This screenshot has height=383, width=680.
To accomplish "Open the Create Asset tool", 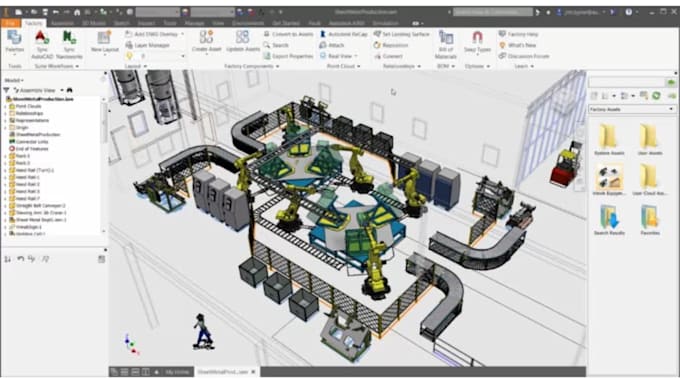I will 206,38.
